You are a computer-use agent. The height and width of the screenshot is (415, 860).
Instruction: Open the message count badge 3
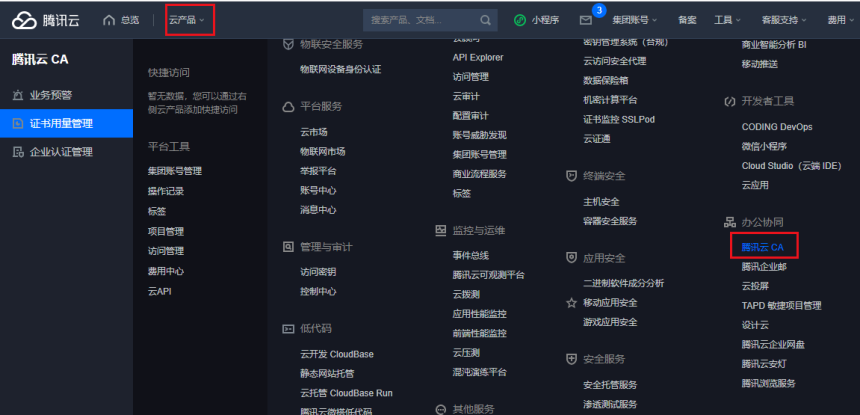(599, 10)
